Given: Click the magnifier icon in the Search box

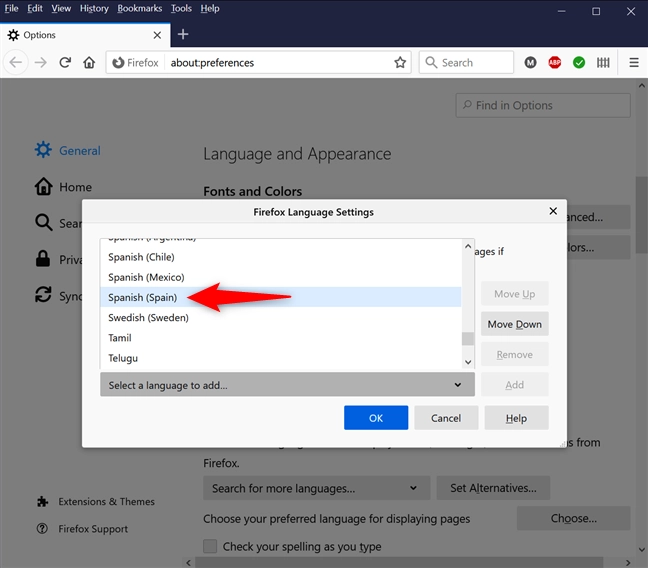Looking at the screenshot, I should (x=431, y=62).
